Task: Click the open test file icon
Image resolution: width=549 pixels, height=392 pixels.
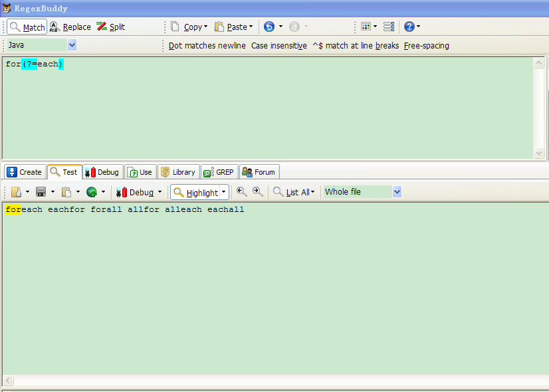Action: click(x=16, y=192)
